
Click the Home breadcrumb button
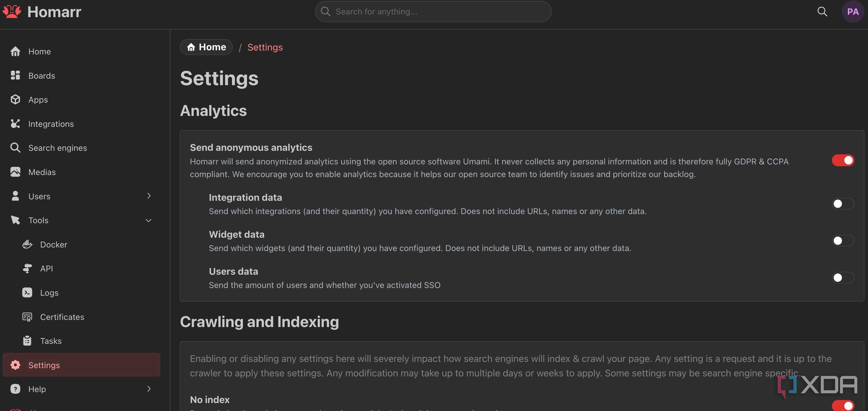pos(206,47)
